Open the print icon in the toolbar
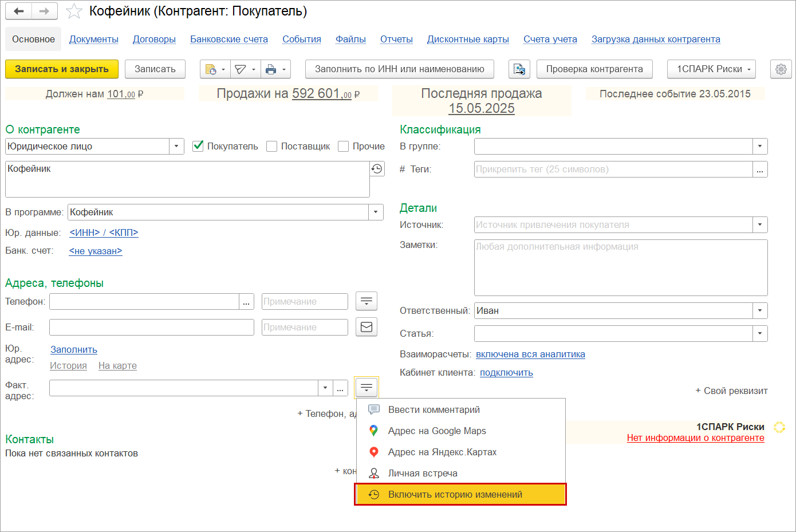This screenshot has width=796, height=532. click(272, 69)
